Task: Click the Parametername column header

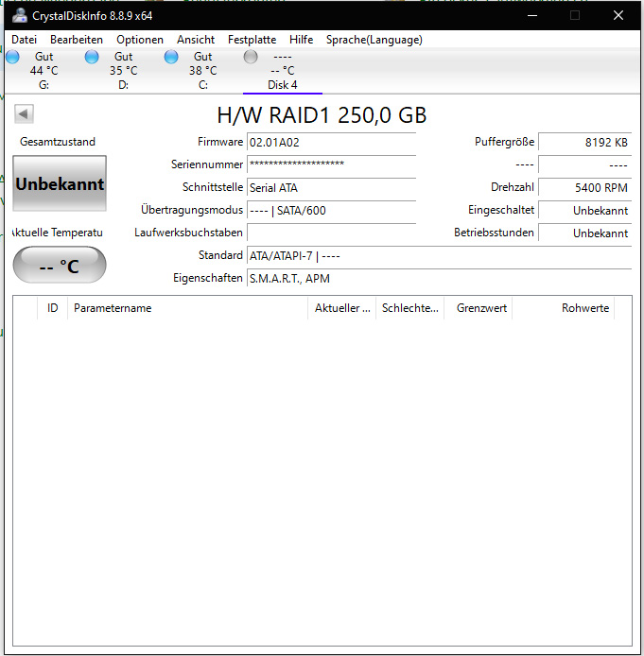Action: (187, 308)
